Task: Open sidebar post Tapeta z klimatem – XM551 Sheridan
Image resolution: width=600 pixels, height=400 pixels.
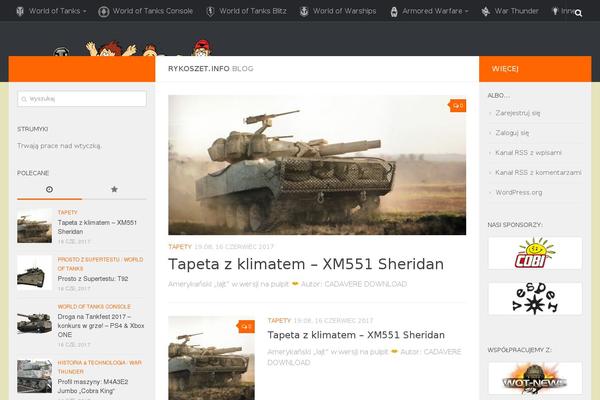Action: 97,227
